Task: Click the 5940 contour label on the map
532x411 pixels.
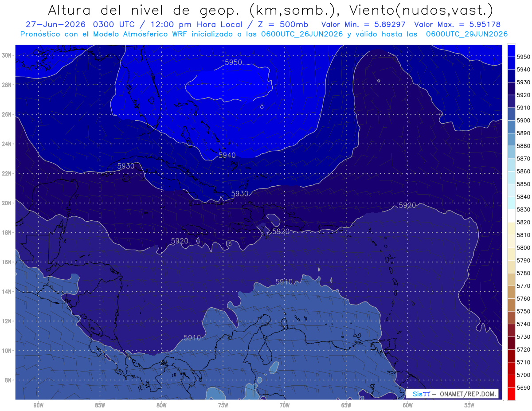Action: pos(227,155)
